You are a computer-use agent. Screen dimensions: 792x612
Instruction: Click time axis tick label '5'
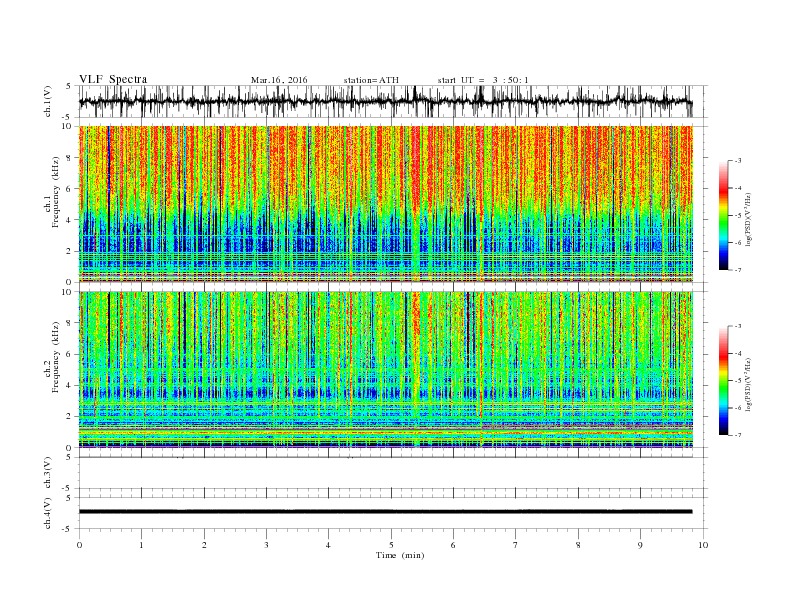pyautogui.click(x=391, y=545)
